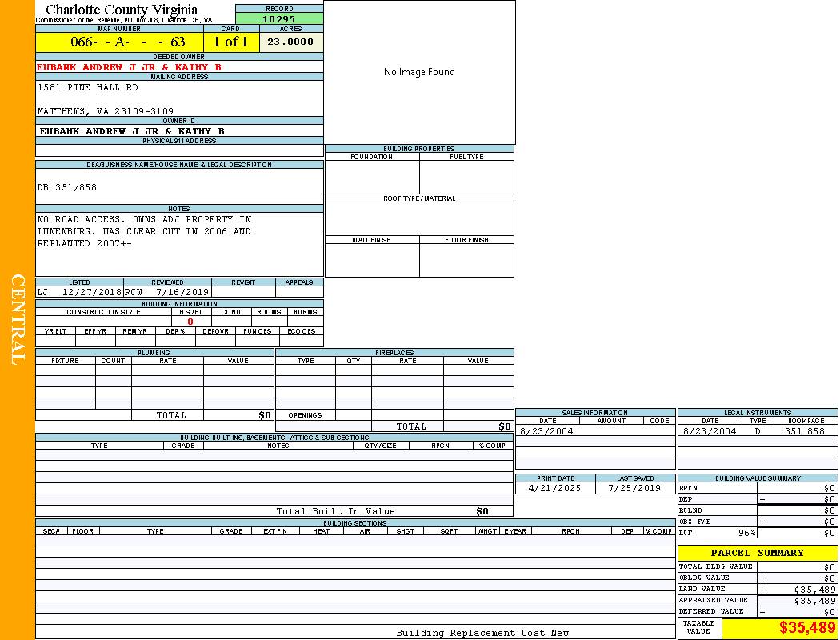Click the legal instruments book/page 351 858

(x=804, y=431)
